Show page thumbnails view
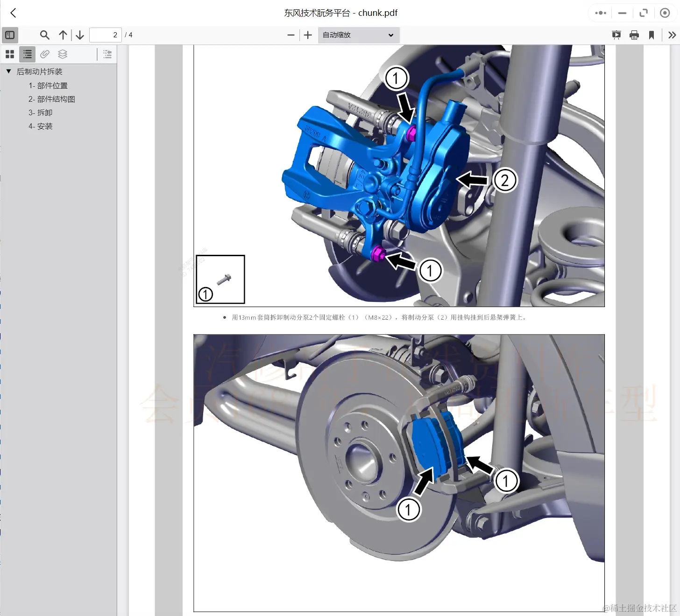The width and height of the screenshot is (680, 616). point(10,54)
